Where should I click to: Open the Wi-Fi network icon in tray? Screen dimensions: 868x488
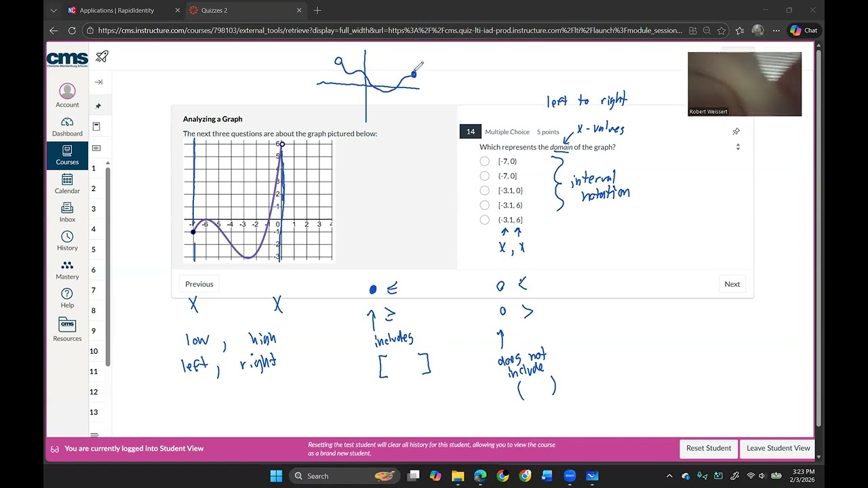coord(750,476)
